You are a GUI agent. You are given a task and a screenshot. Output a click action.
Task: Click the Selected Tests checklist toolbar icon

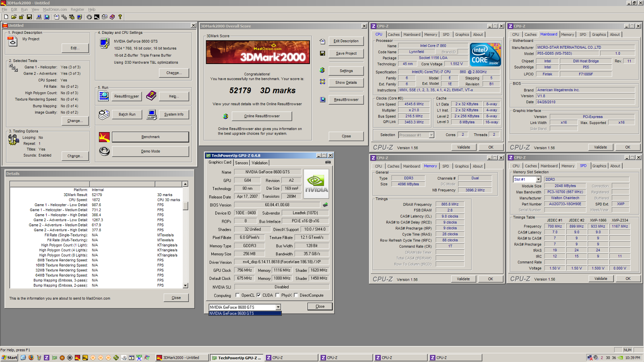pos(64,17)
